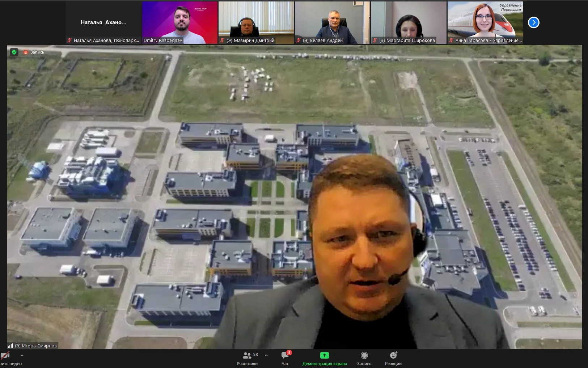Screen dimensions: 588x368
Task: Click the Реакции text label
Action: pos(393,364)
